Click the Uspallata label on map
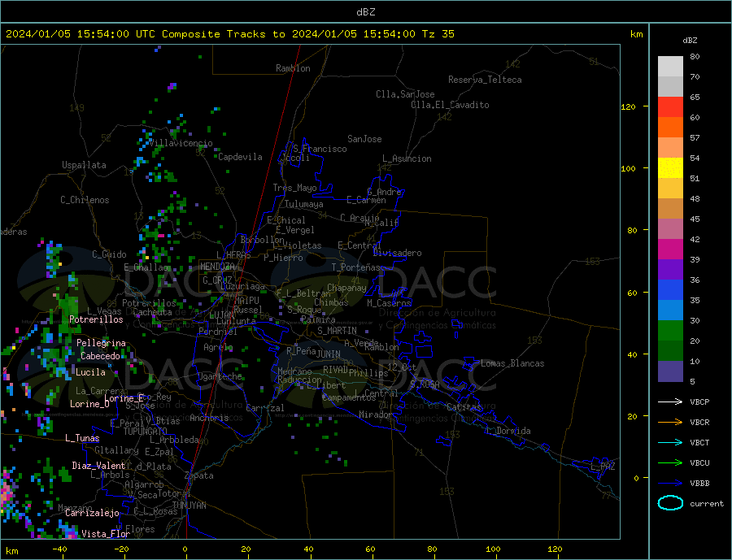 [x=84, y=165]
